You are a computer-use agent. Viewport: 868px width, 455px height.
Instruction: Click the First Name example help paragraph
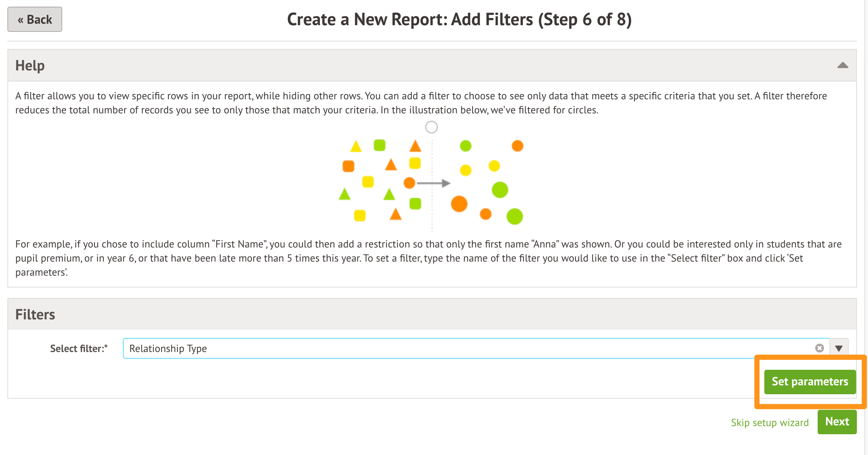[x=428, y=258]
